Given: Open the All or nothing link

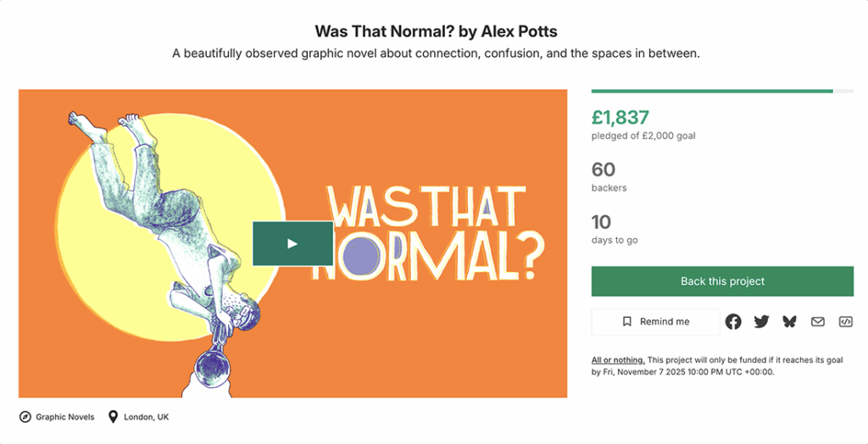Looking at the screenshot, I should (x=618, y=360).
